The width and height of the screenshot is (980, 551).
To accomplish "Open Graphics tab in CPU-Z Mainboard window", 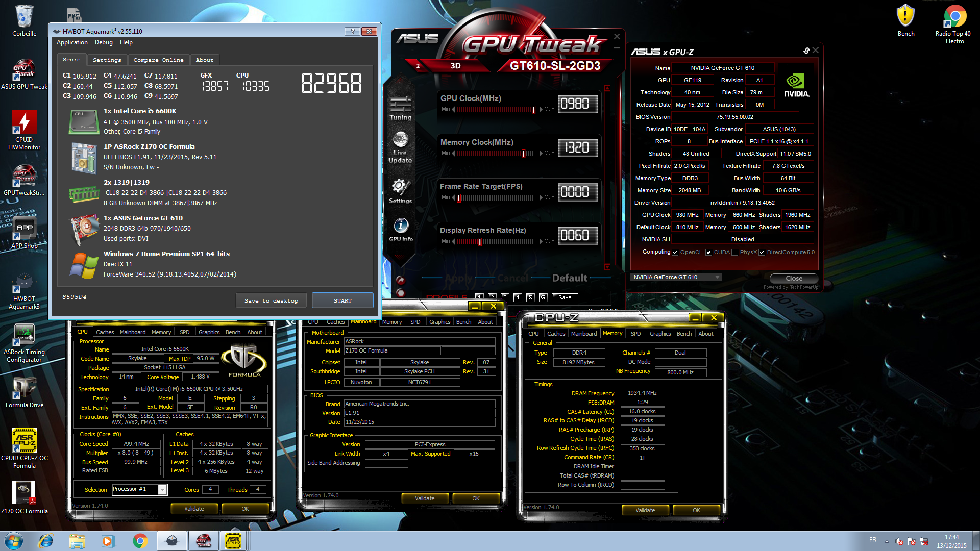I will (x=439, y=322).
